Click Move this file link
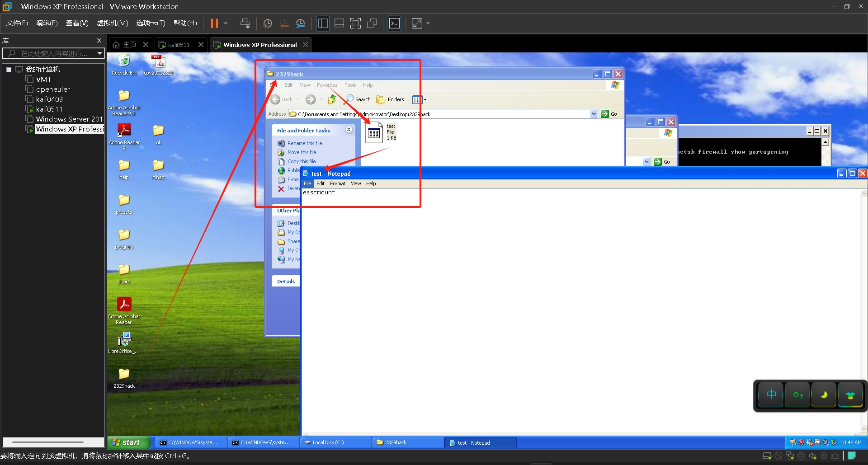The height and width of the screenshot is (465, 868). [x=302, y=152]
